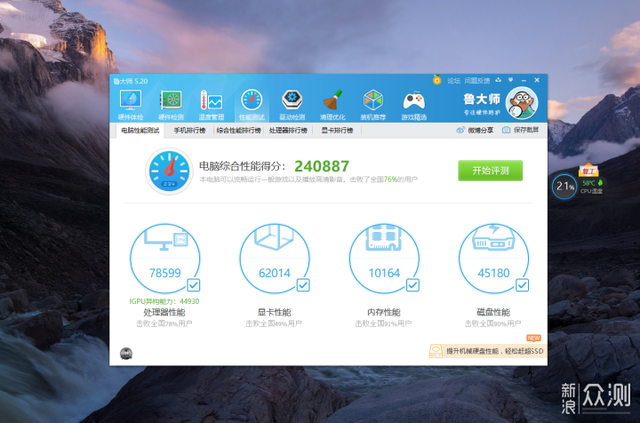Uncheck the disk performance checkbox

click(x=522, y=285)
